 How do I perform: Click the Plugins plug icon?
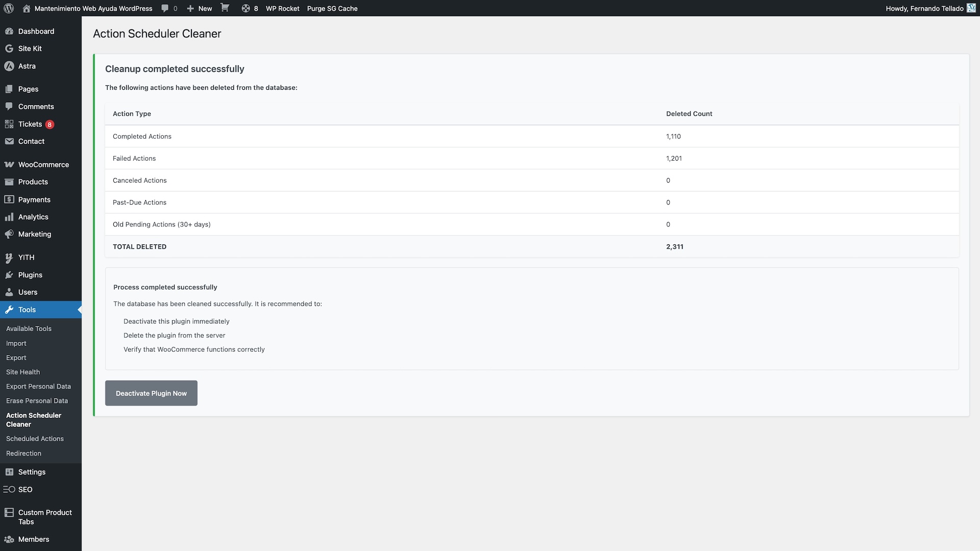coord(10,275)
